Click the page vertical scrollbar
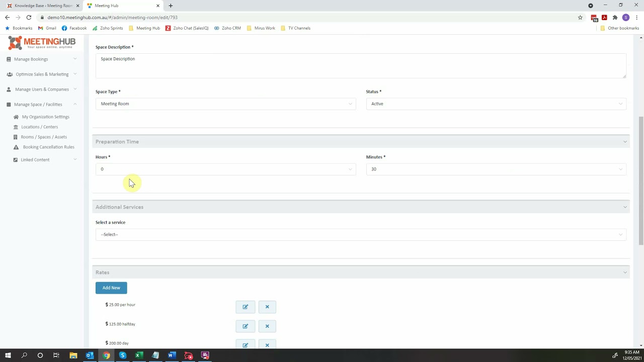 (x=641, y=181)
